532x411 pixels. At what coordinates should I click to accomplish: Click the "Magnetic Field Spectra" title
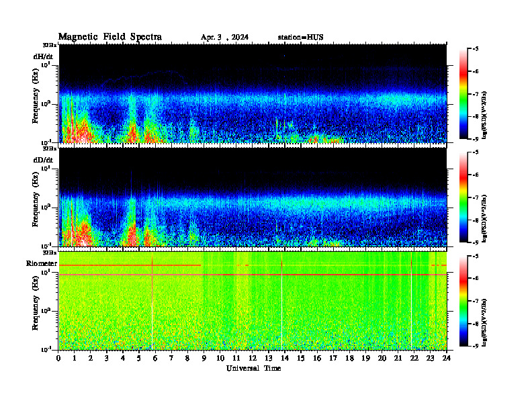coord(110,37)
